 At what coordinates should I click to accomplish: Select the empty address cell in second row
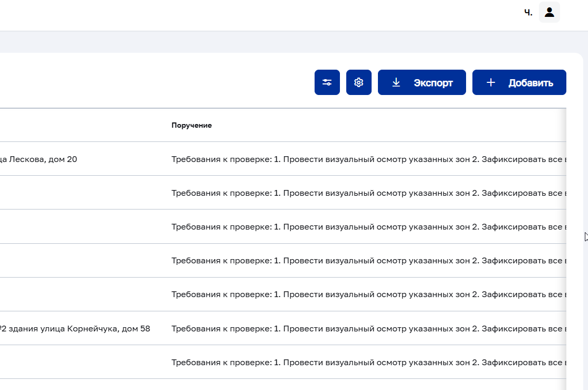point(82,193)
